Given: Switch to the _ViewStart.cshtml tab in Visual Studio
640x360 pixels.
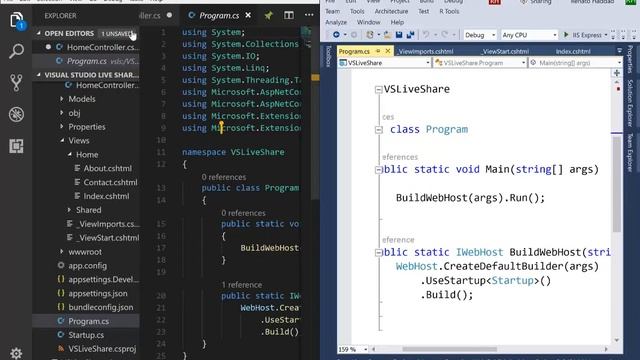Looking at the screenshot, I should coord(505,51).
